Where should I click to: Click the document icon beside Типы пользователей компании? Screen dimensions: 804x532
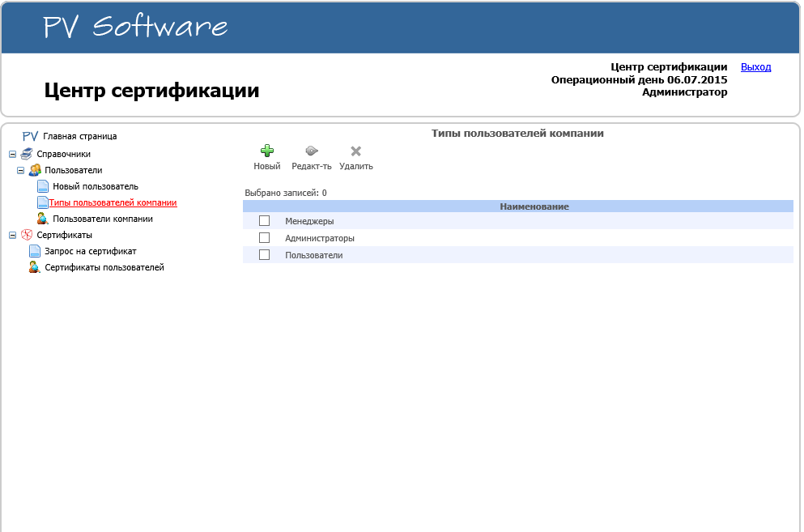[x=43, y=202]
